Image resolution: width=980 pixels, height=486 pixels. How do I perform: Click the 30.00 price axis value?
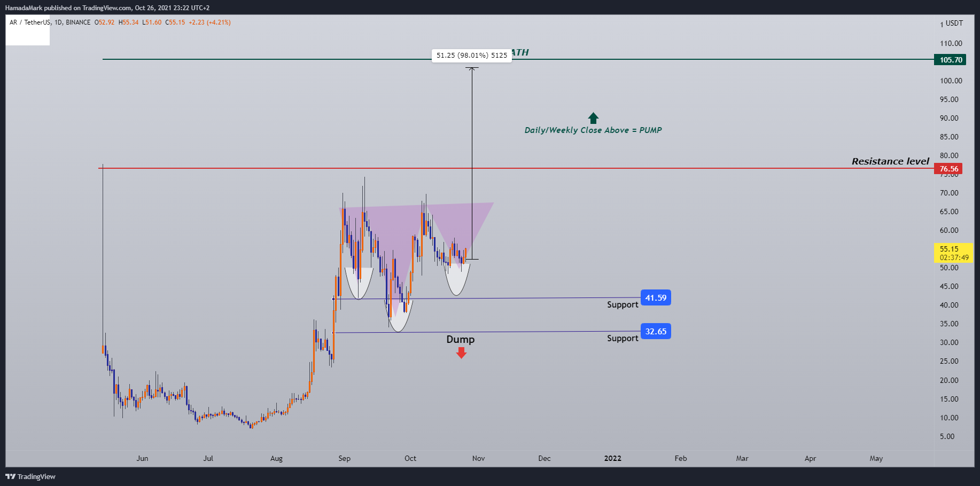(949, 343)
